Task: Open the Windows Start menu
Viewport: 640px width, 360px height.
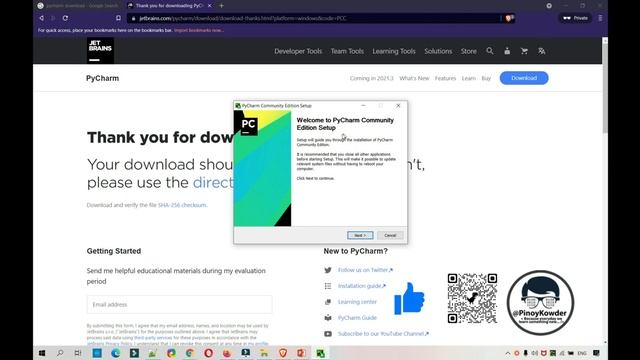Action: click(x=42, y=353)
